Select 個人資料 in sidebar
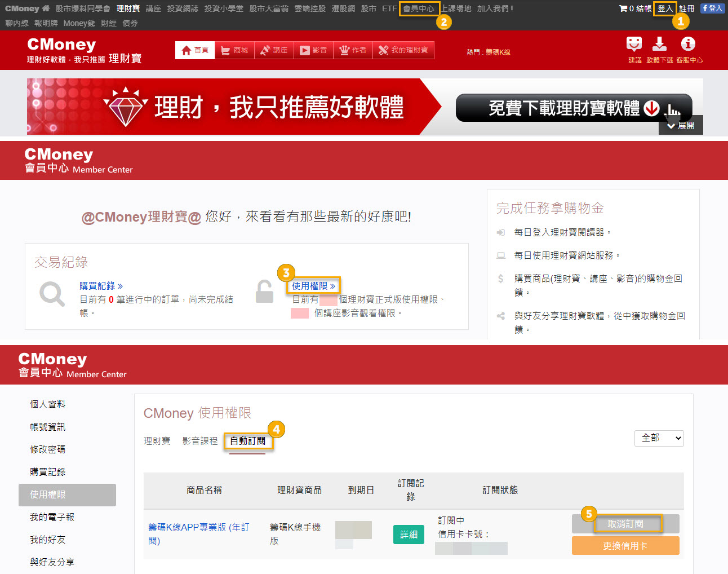The height and width of the screenshot is (574, 728). coord(47,404)
